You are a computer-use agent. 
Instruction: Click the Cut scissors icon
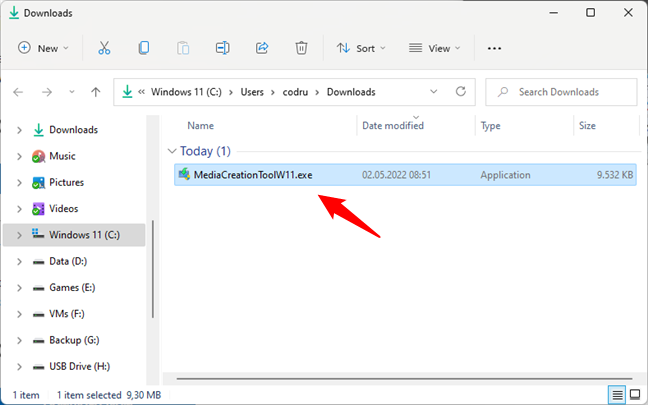(x=104, y=48)
